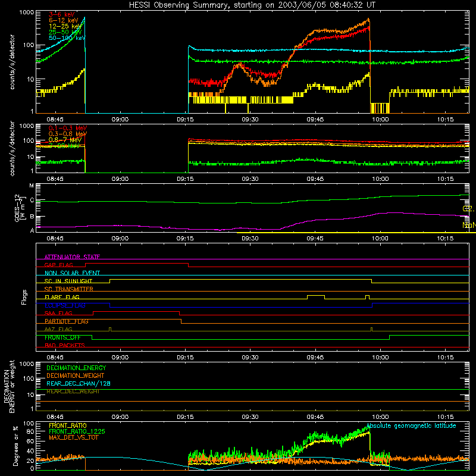Click the orange 6-12 keV peak near 09:57
Screen dimensions: 476x476
(368, 20)
